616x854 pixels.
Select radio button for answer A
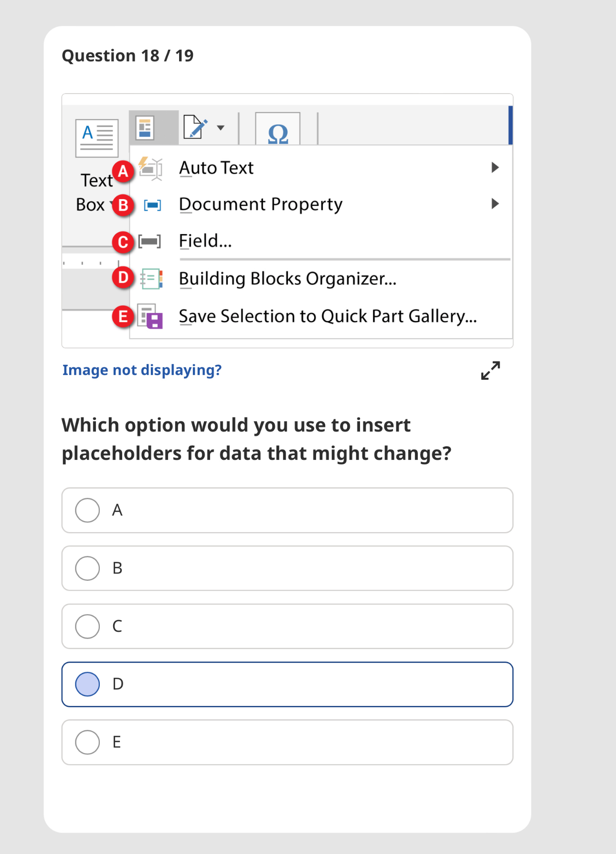pos(87,510)
